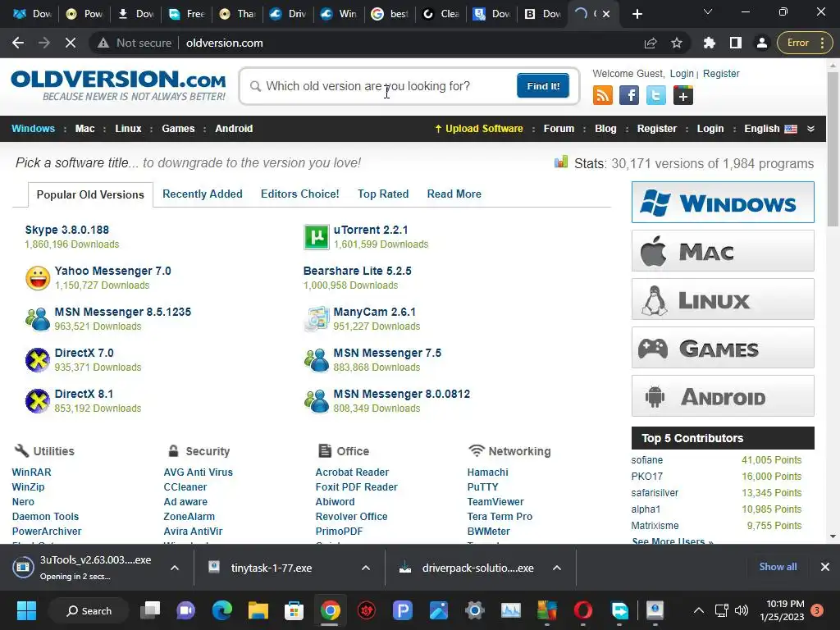Open the Chrome Error menu
The width and height of the screenshot is (840, 630).
[x=805, y=43]
